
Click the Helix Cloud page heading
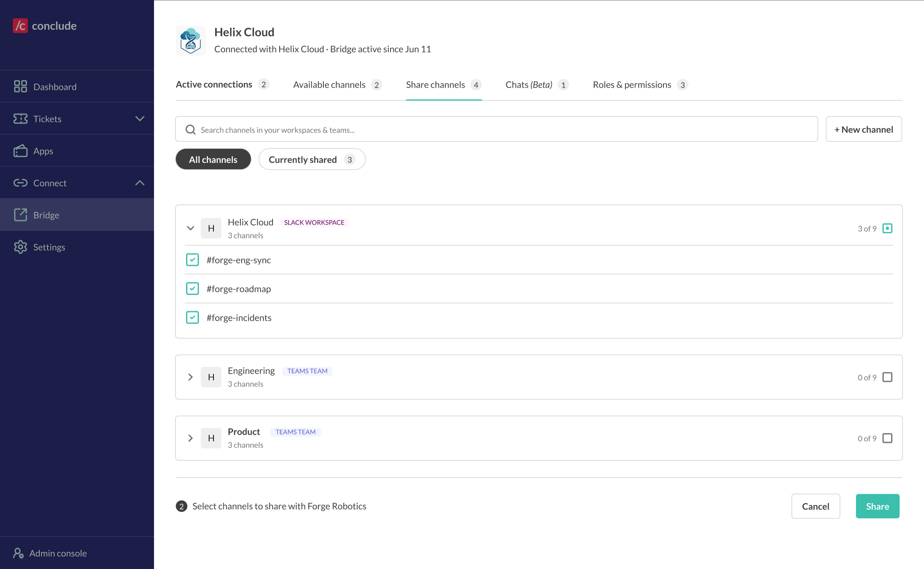[244, 32]
